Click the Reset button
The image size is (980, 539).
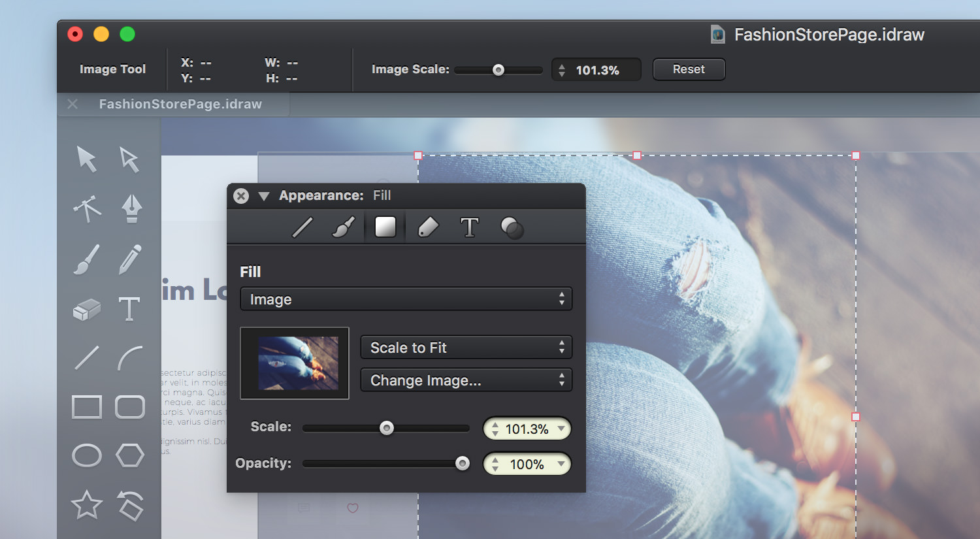[689, 69]
